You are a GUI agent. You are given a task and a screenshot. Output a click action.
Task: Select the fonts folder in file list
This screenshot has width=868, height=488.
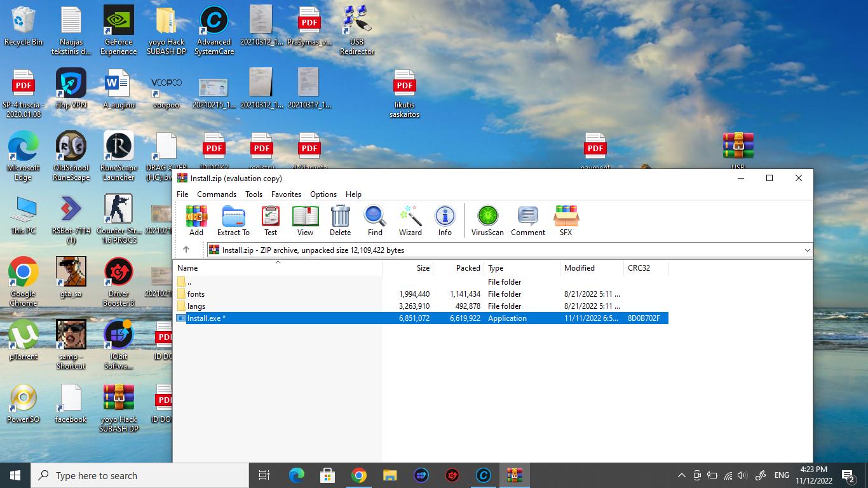(196, 294)
